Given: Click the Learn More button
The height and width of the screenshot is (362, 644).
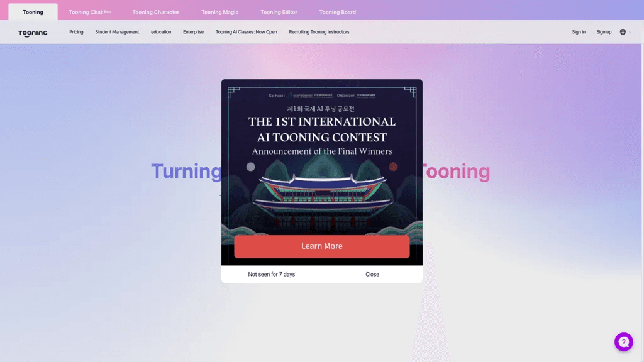Looking at the screenshot, I should [322, 246].
